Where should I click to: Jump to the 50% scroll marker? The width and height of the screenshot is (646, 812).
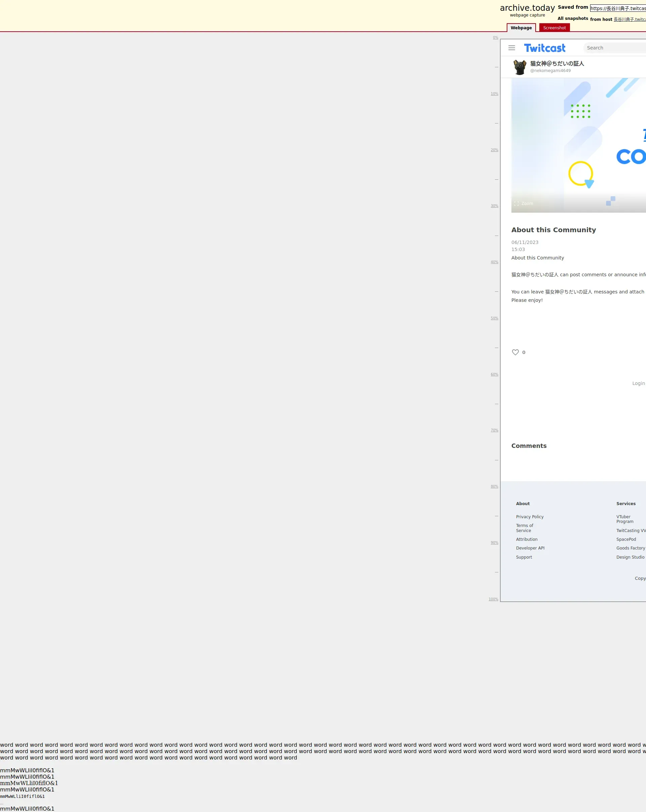click(494, 318)
